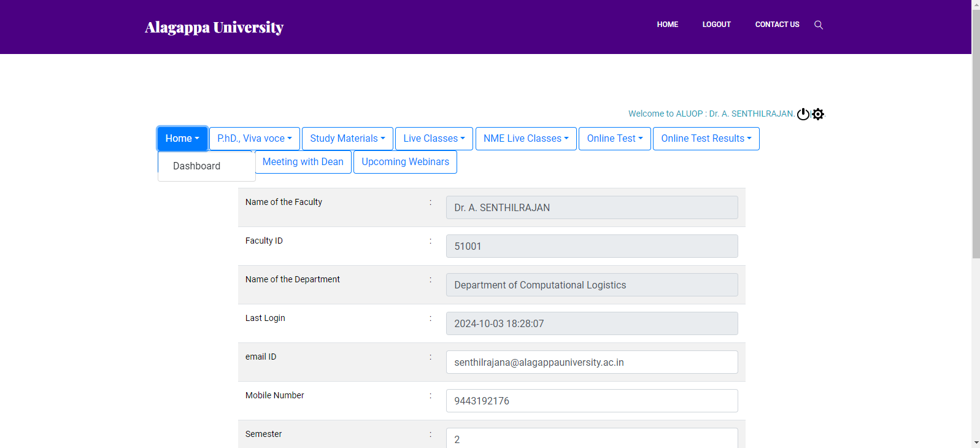Viewport: 980px width, 448px height.
Task: Click the email ID input field
Action: [x=592, y=362]
